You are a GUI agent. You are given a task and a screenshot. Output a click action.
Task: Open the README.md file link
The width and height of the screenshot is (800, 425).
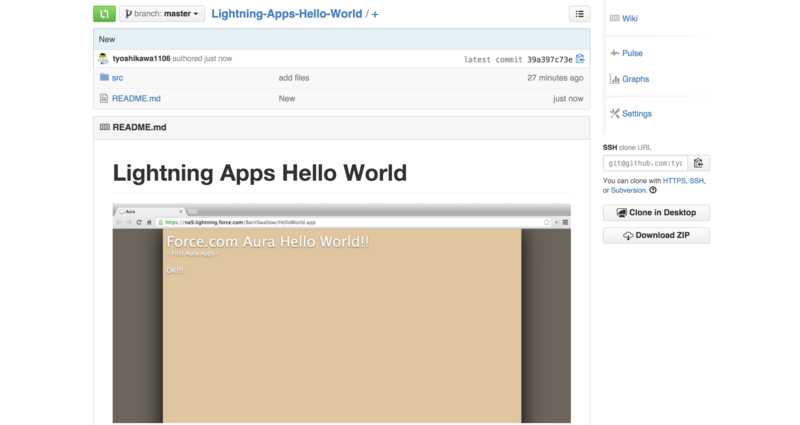click(x=136, y=98)
